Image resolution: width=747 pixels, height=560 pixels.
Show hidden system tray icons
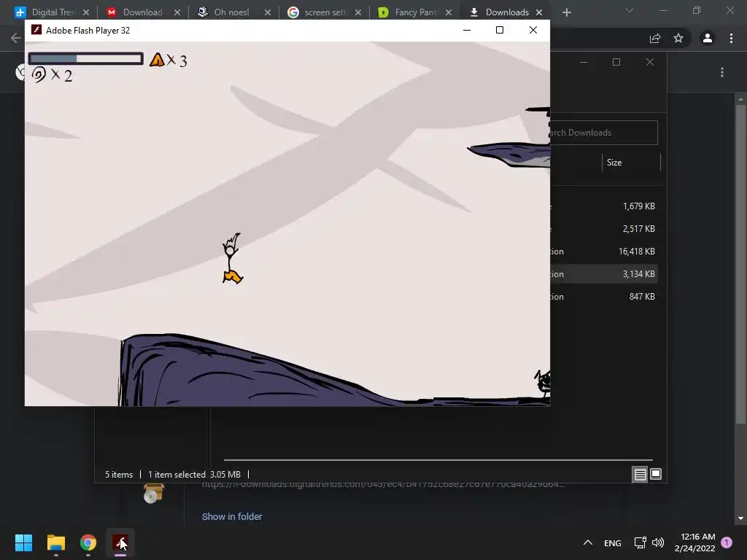(x=588, y=542)
